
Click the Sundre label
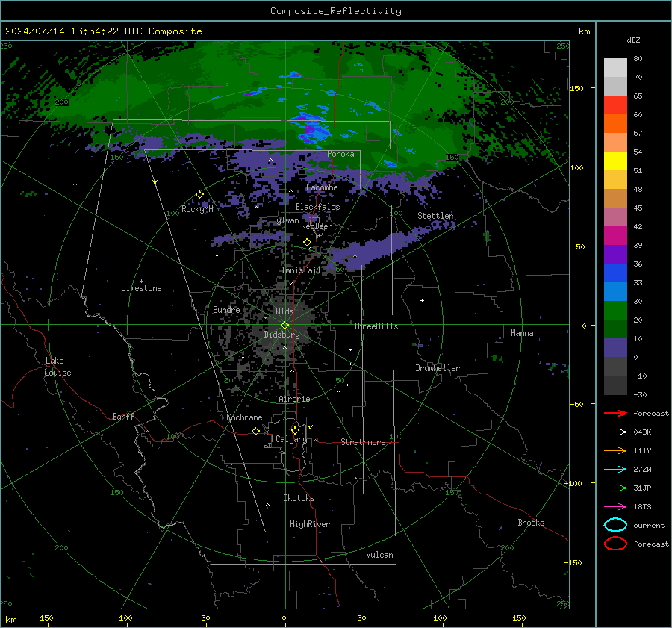226,309
